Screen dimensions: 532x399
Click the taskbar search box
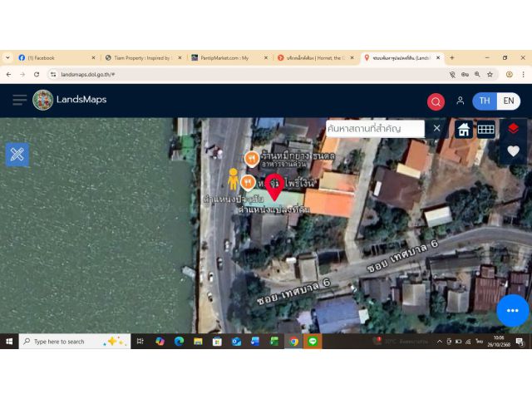[x=75, y=342]
